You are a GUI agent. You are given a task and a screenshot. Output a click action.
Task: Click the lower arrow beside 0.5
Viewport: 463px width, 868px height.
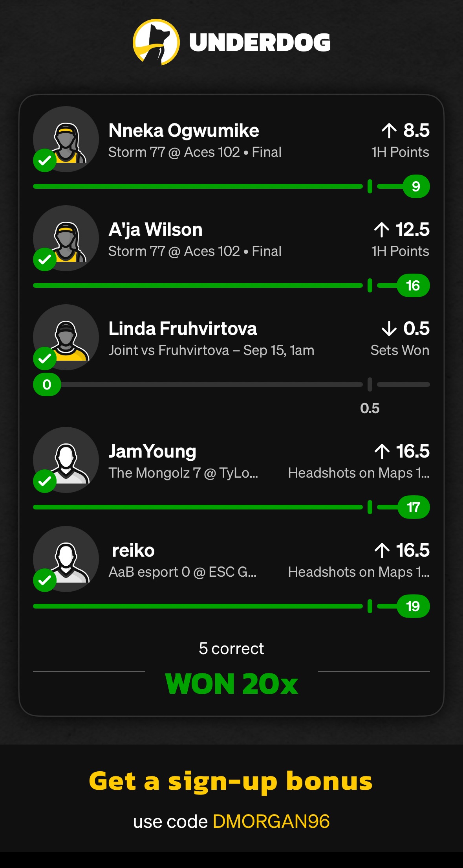[389, 329]
